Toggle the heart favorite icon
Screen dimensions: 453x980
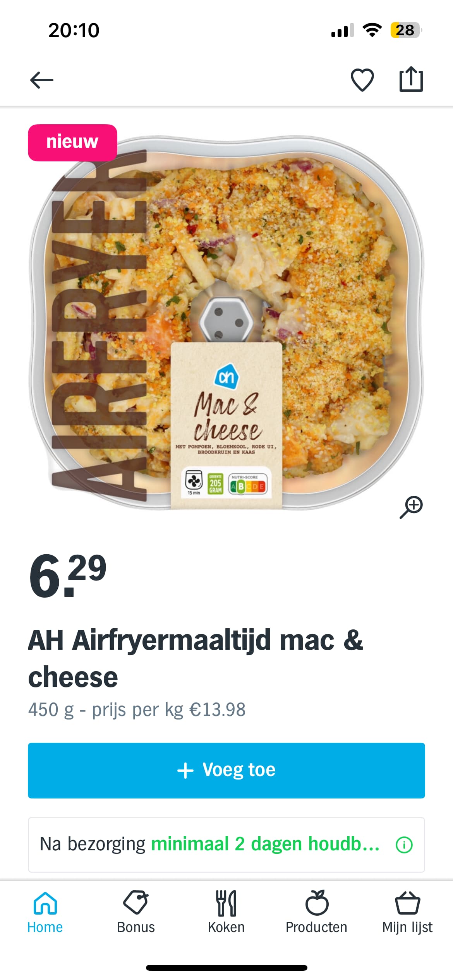pos(362,80)
